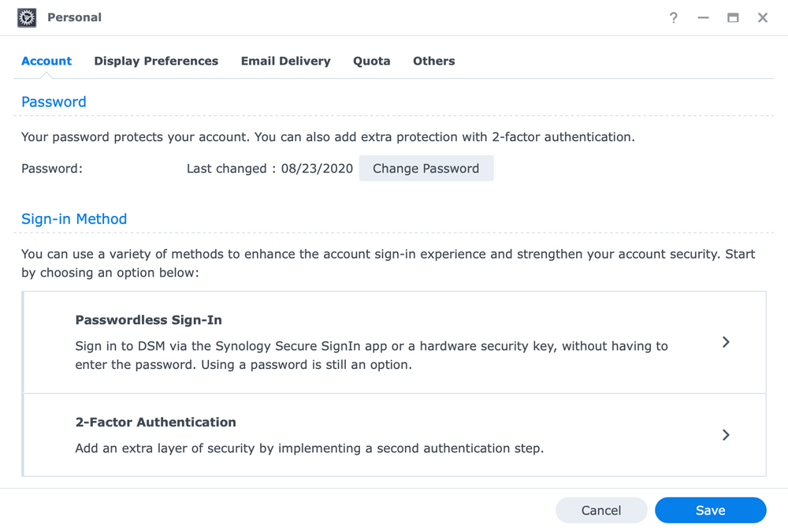Select the Quota tab
The image size is (788, 532).
pyautogui.click(x=371, y=61)
